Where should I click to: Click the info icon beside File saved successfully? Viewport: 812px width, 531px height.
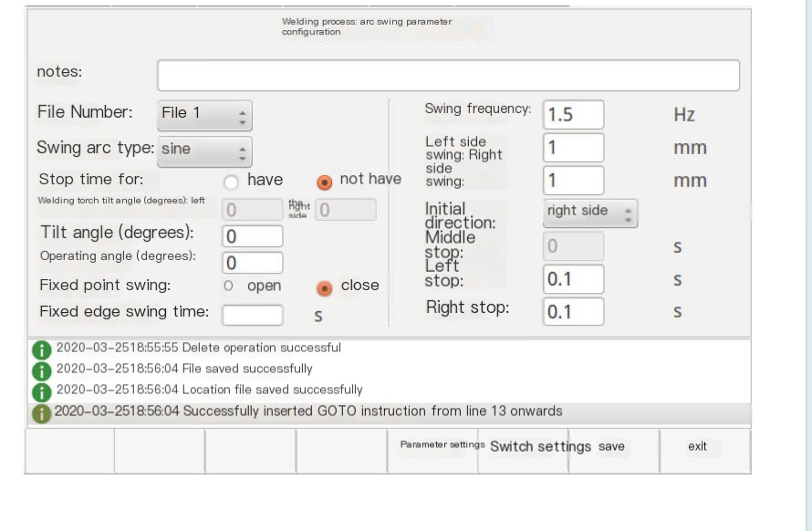point(41,370)
